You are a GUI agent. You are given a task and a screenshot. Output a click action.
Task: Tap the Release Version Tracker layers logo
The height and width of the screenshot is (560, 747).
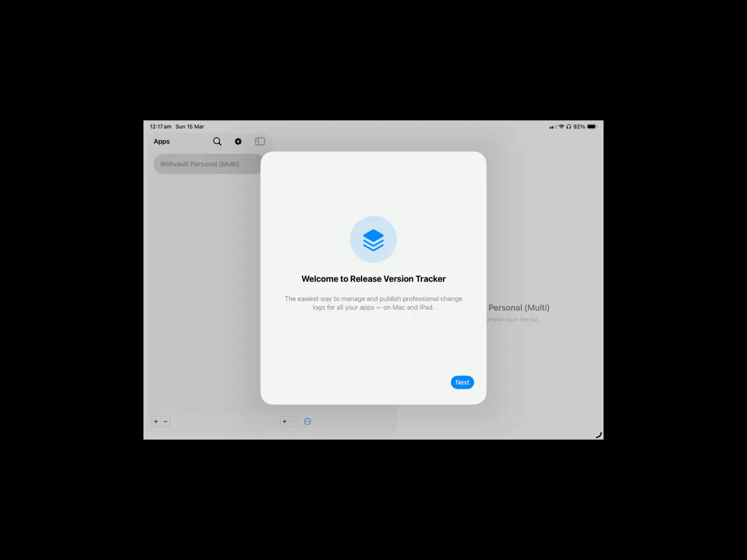373,239
